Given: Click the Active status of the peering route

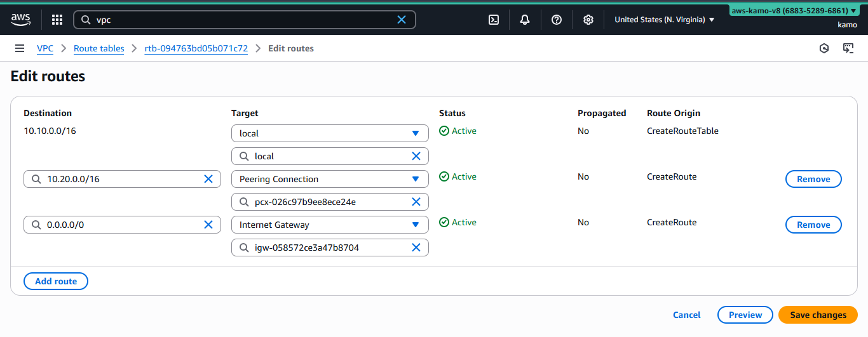Looking at the screenshot, I should click(458, 176).
